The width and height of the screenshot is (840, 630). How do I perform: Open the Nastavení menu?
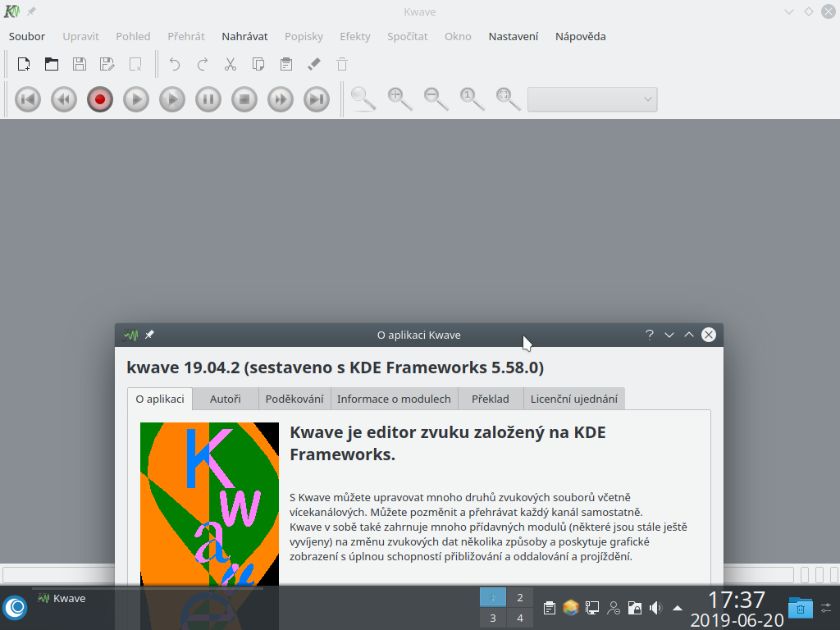(x=513, y=36)
